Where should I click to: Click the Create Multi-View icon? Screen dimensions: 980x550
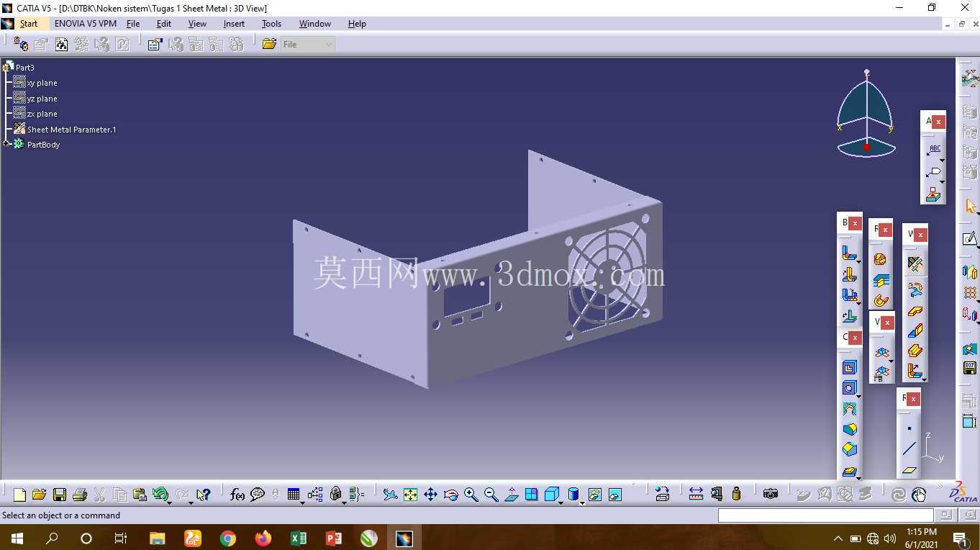pos(532,495)
